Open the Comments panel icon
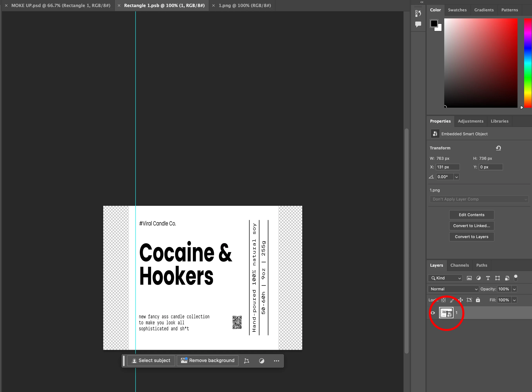This screenshot has width=532, height=392. [418, 24]
